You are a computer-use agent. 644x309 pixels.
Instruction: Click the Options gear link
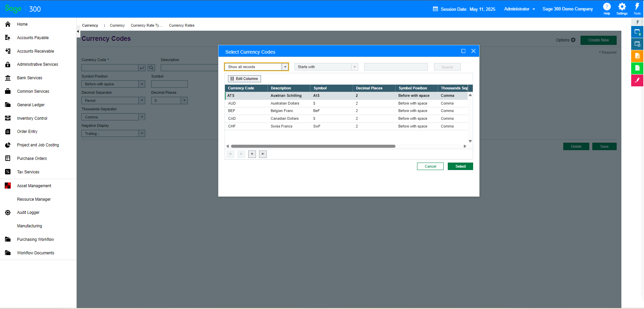click(x=566, y=40)
